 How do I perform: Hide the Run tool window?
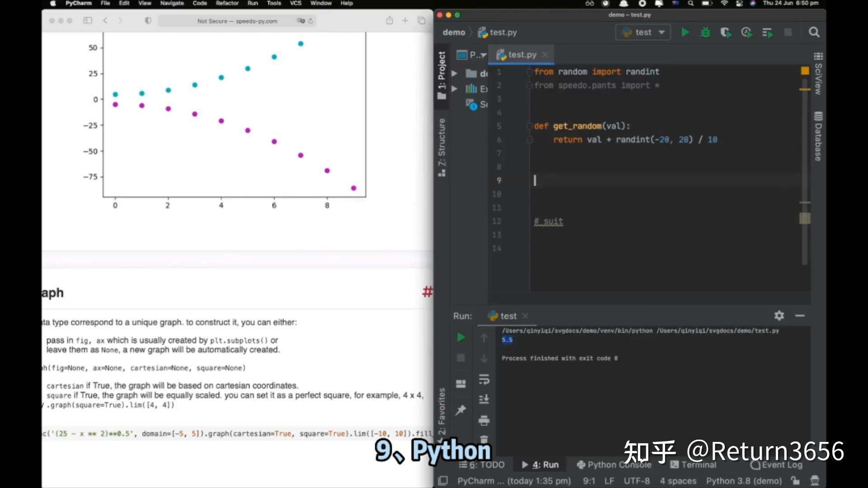800,315
